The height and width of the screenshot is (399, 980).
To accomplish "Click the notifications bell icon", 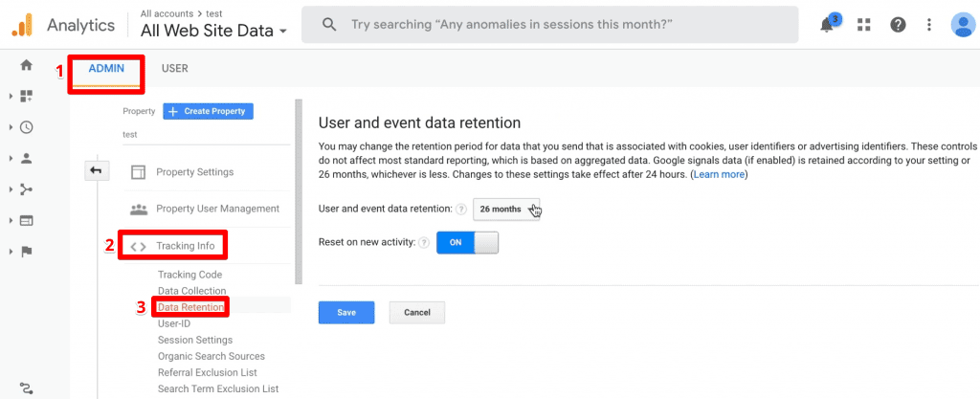I will coord(828,25).
